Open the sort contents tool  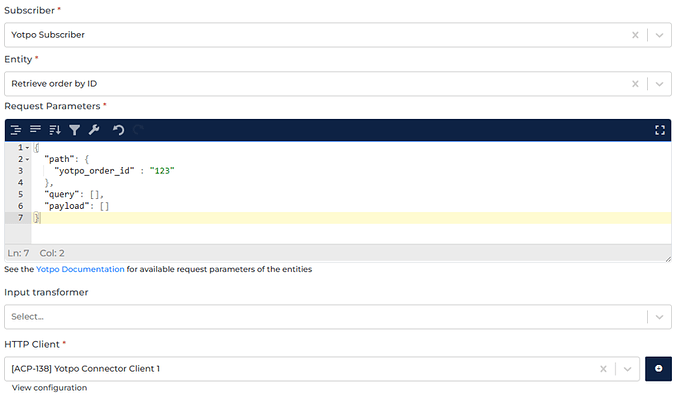(55, 130)
